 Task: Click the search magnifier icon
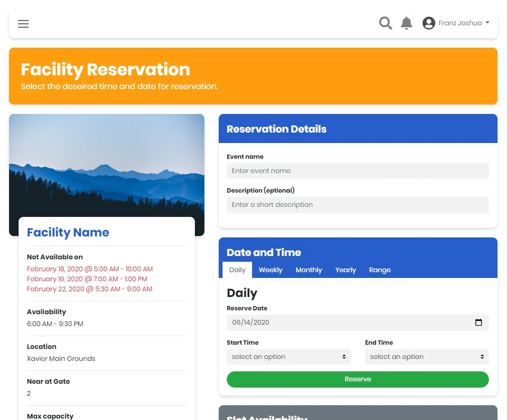[x=385, y=23]
